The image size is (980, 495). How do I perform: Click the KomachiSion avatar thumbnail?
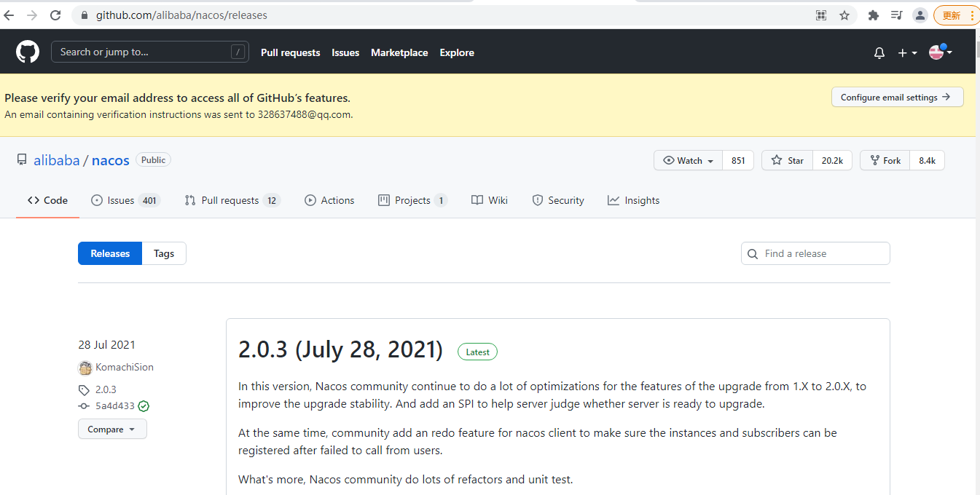click(x=85, y=368)
